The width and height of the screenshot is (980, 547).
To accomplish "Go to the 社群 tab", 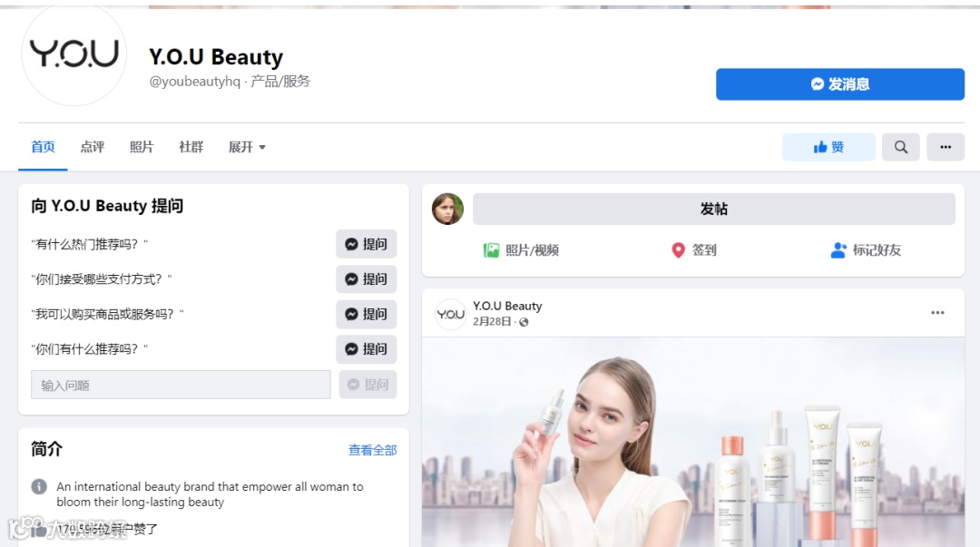I will pos(191,146).
